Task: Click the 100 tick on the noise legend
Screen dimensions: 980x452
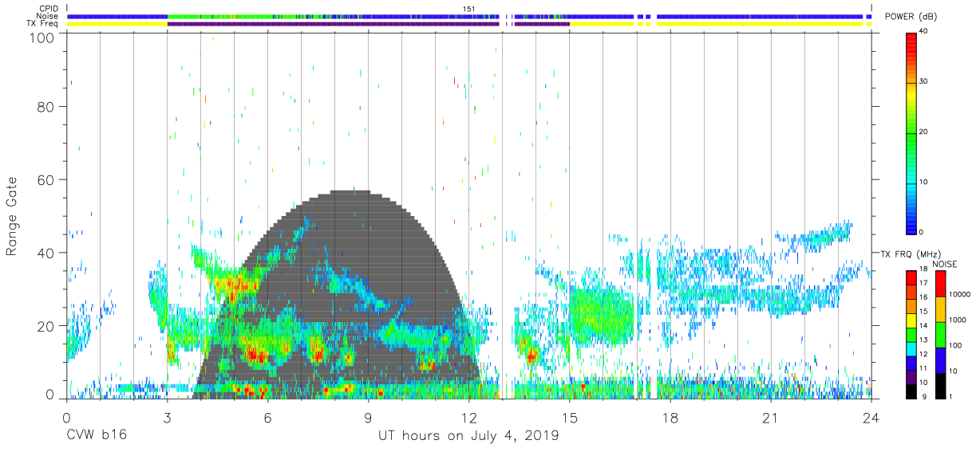Action: (957, 345)
